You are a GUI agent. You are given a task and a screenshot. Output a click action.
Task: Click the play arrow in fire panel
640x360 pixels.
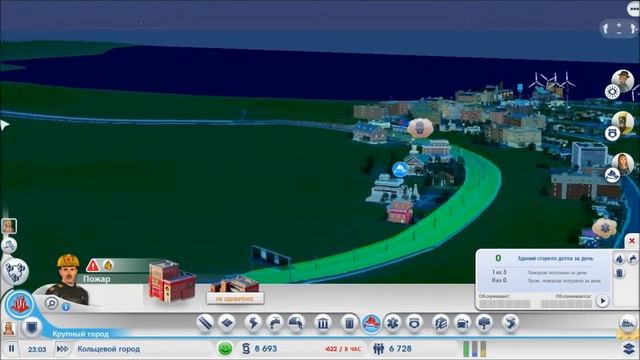pos(603,301)
